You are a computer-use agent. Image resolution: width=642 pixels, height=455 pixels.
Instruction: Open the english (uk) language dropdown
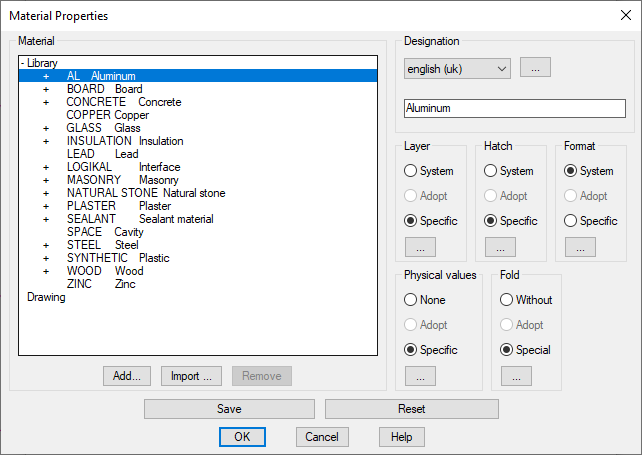coord(457,68)
